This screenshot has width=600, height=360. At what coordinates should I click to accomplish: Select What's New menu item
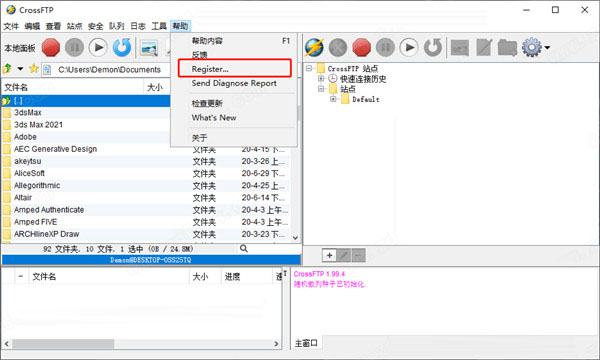(214, 118)
